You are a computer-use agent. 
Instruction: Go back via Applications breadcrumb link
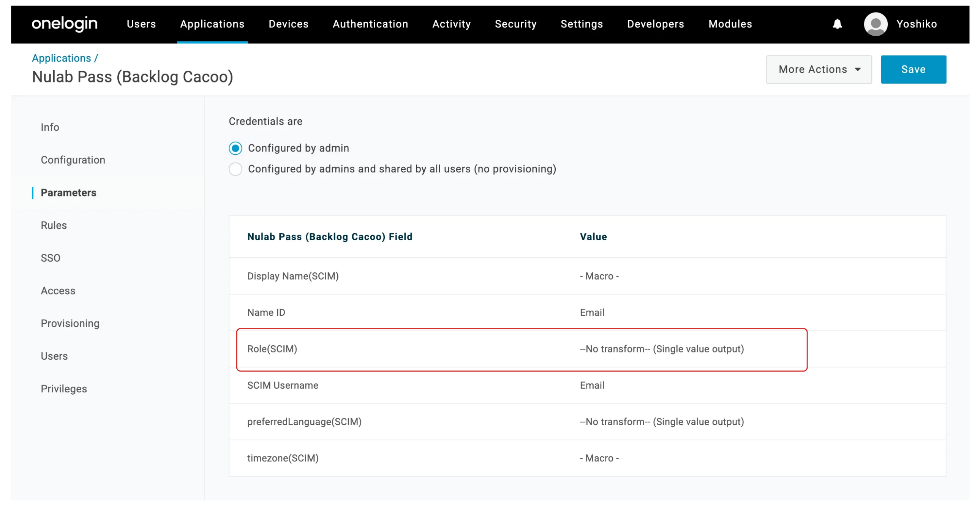coord(61,58)
